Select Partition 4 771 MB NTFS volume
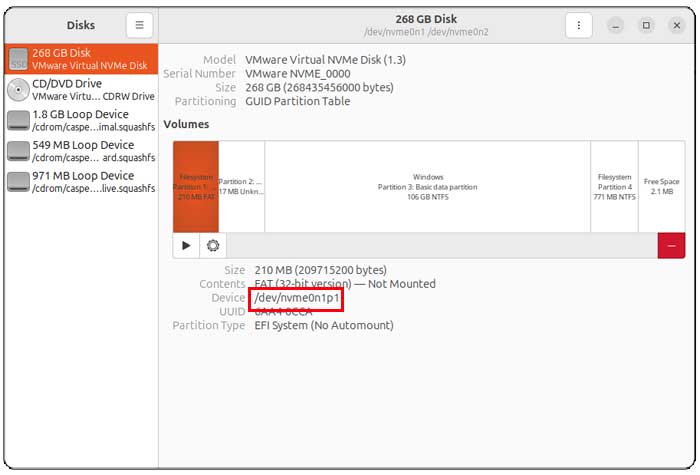Viewport: 700px width, 475px height. 614,187
